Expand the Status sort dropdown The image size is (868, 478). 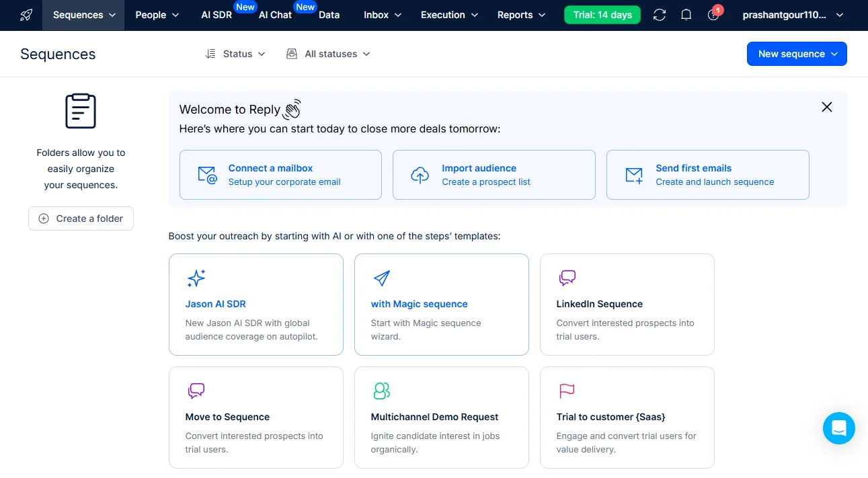pyautogui.click(x=235, y=54)
